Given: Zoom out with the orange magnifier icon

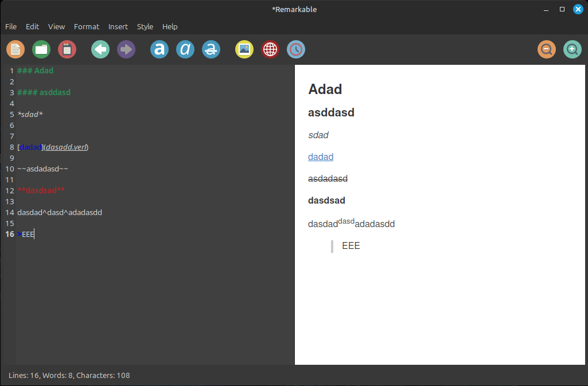Looking at the screenshot, I should tap(547, 49).
